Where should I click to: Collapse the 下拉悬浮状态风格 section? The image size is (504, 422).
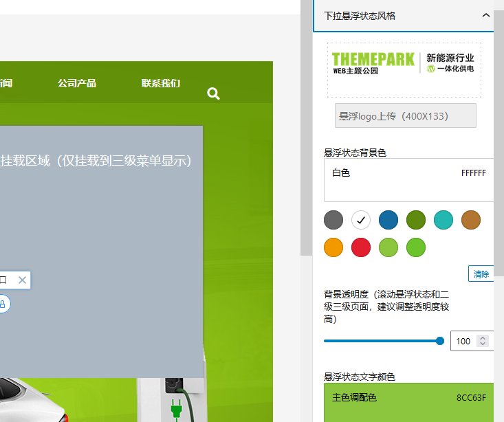486,15
